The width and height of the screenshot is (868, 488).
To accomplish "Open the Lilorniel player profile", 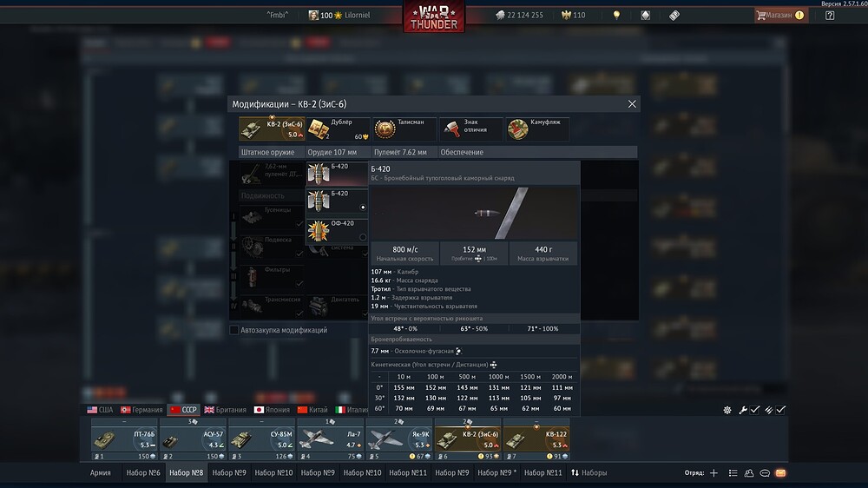I will point(339,16).
